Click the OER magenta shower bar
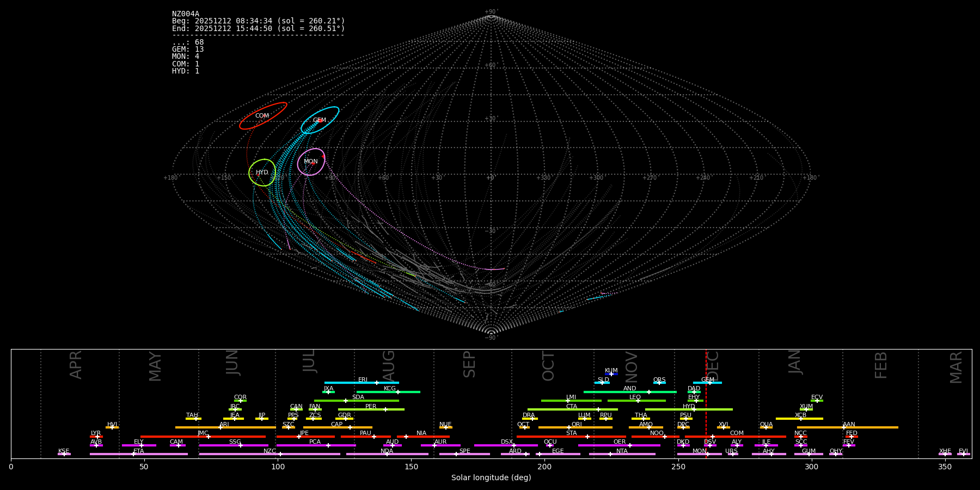Screen dimensions: 980x490 pyautogui.click(x=619, y=445)
